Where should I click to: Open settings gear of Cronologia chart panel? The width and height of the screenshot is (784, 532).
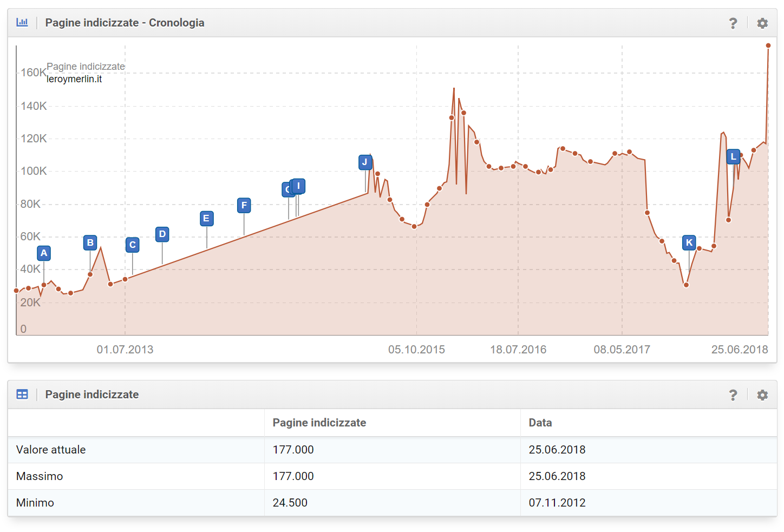(x=762, y=23)
